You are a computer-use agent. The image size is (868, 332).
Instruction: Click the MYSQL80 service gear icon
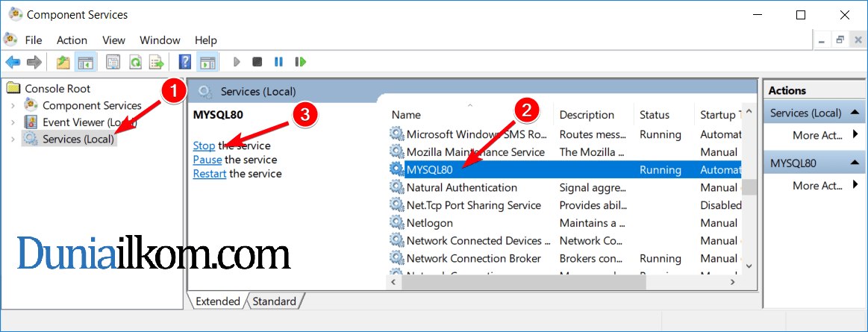[x=396, y=170]
